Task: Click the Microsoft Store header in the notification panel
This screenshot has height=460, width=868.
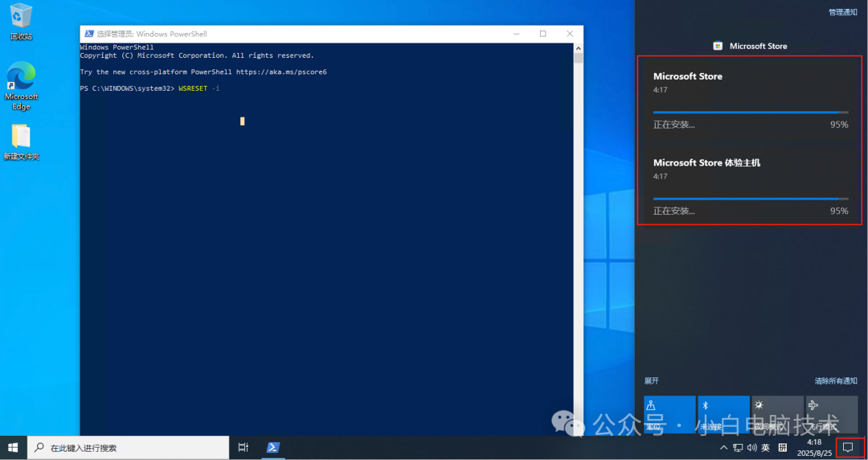Action: pyautogui.click(x=750, y=46)
